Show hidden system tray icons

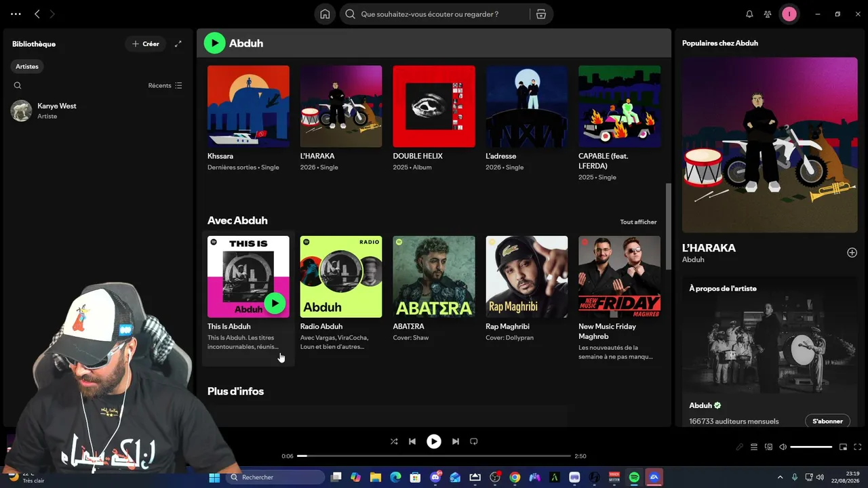click(780, 477)
